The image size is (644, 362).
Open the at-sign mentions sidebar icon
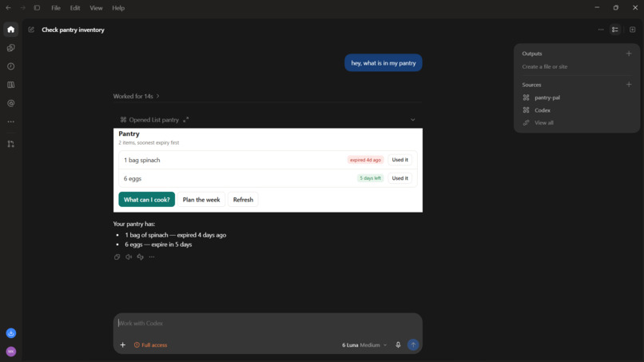coord(10,103)
